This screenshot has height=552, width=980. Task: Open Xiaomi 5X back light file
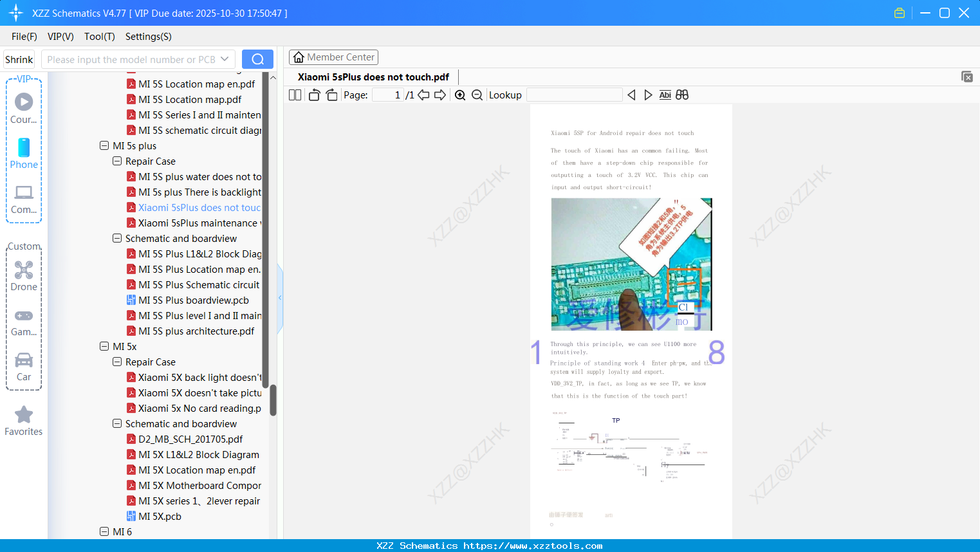(x=194, y=377)
